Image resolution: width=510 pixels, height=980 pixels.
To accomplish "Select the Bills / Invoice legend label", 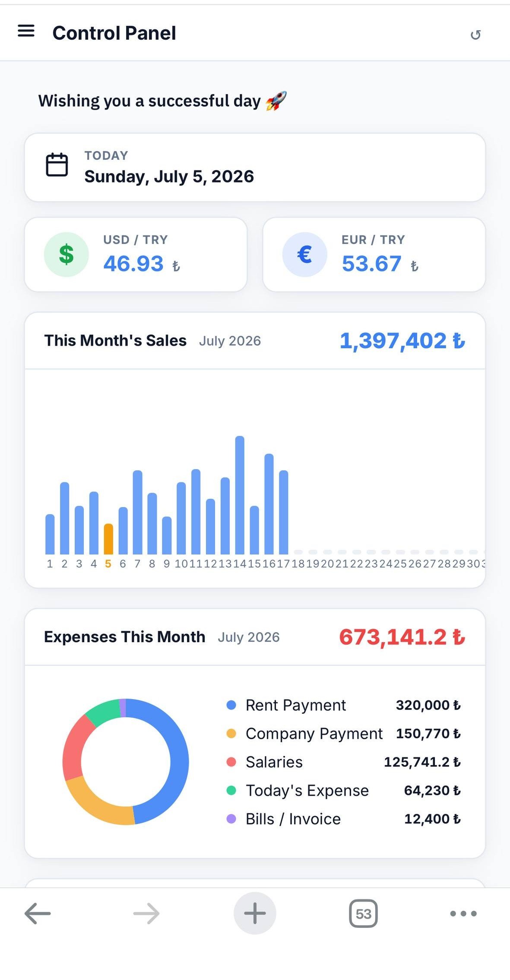I will (293, 819).
